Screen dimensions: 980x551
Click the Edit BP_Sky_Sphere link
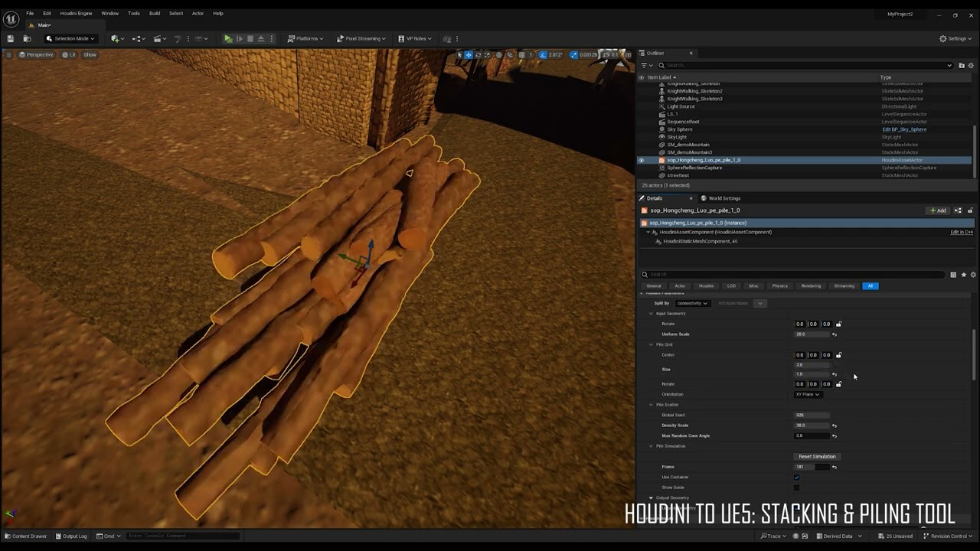coord(904,129)
